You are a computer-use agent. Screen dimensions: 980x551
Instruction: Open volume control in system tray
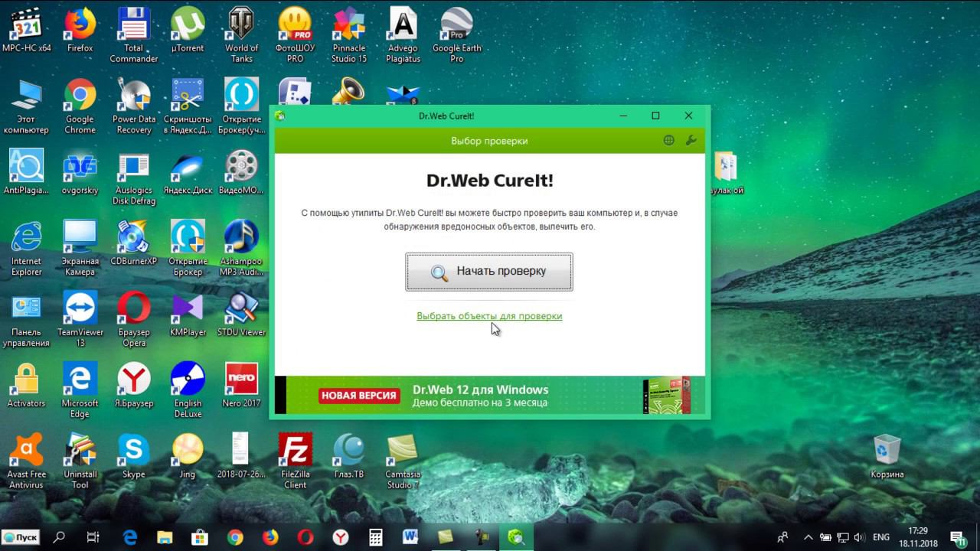(859, 537)
